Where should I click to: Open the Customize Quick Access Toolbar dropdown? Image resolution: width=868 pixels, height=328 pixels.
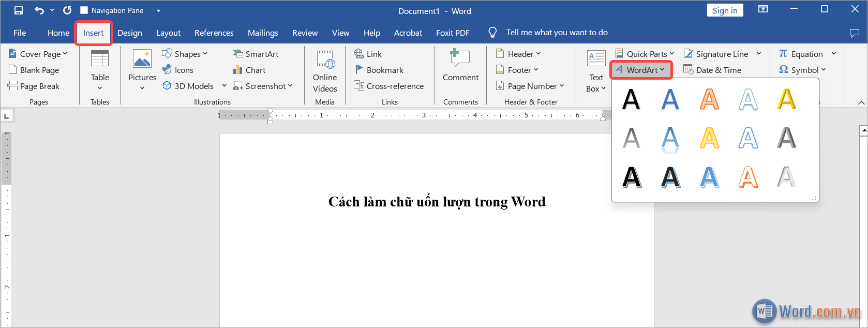(158, 10)
